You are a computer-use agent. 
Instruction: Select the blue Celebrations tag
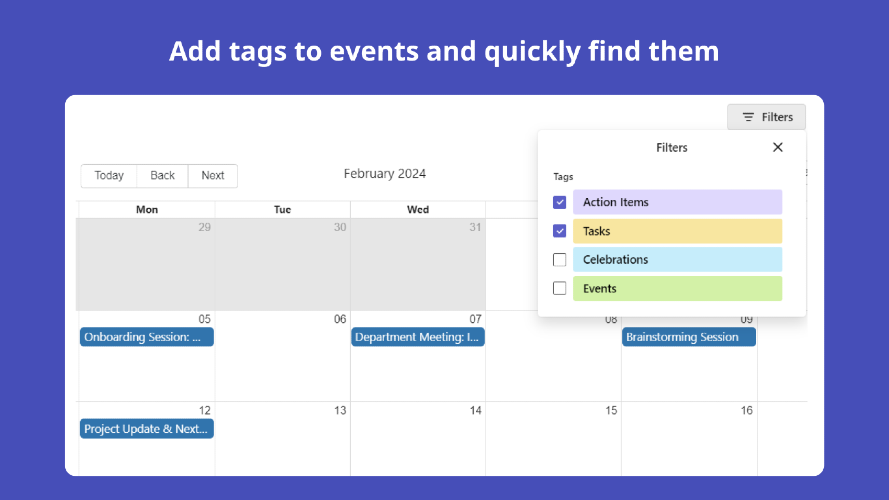tap(678, 260)
